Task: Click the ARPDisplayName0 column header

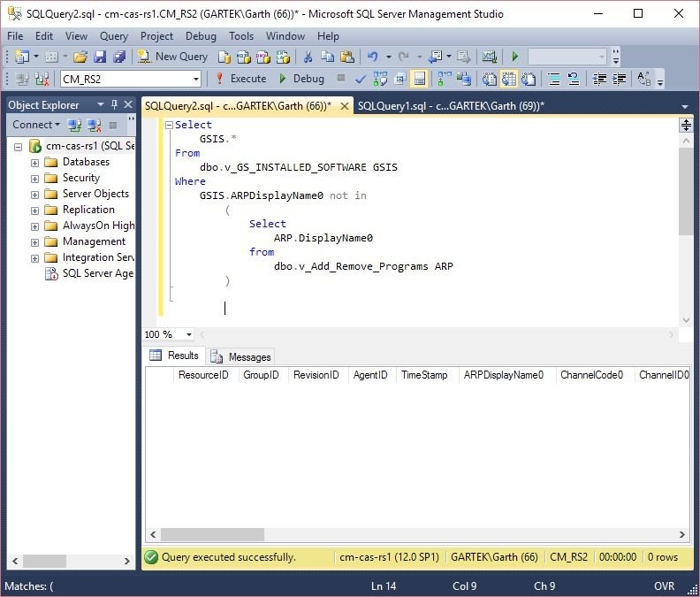Action: click(x=507, y=375)
